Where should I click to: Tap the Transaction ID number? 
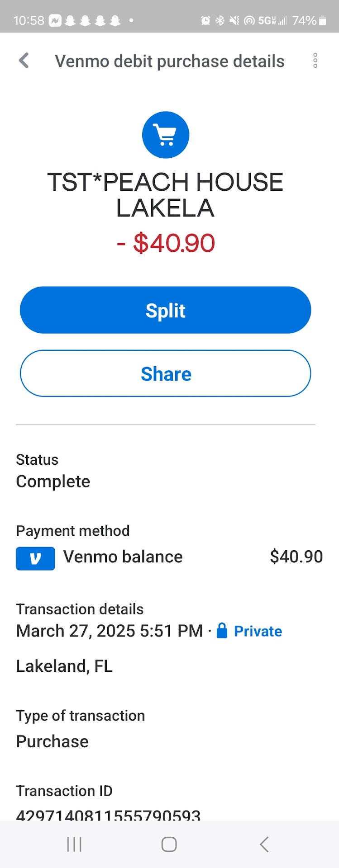coord(108,815)
